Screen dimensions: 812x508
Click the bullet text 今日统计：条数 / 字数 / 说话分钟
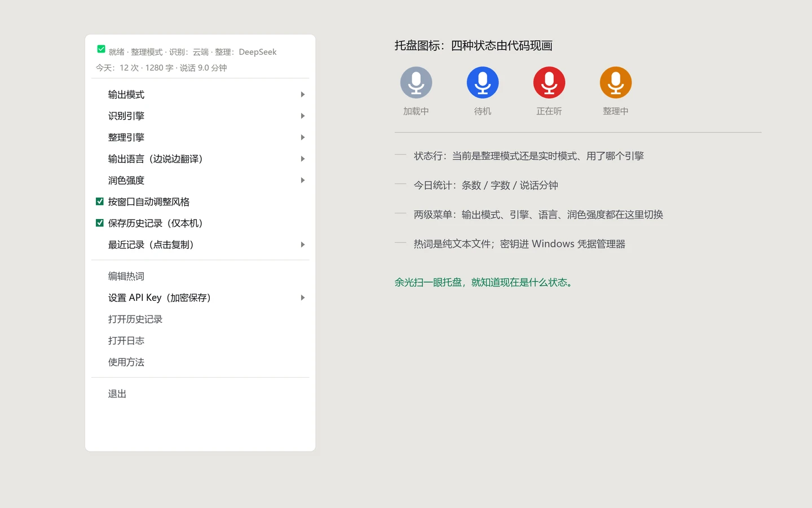486,185
